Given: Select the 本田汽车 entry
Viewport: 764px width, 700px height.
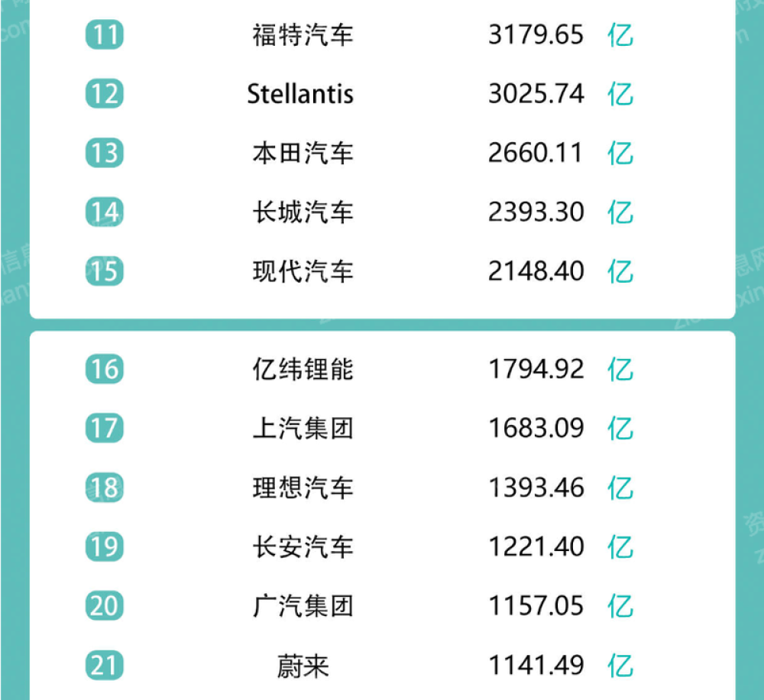Looking at the screenshot, I should pos(303,153).
